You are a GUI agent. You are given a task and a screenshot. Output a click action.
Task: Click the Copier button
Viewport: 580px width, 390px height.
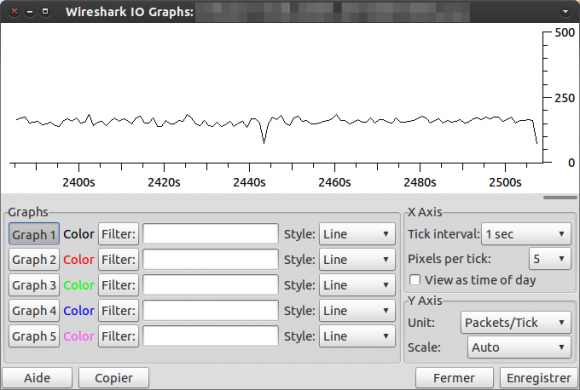[114, 378]
